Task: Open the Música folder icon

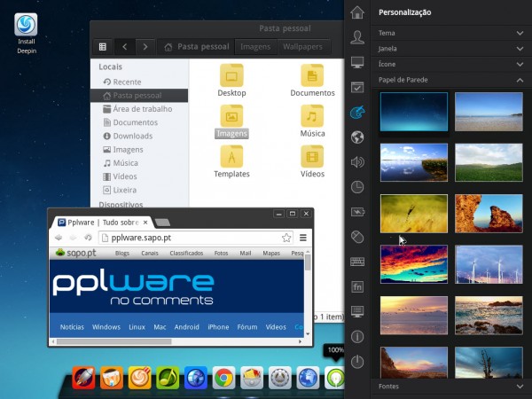Action: point(312,121)
